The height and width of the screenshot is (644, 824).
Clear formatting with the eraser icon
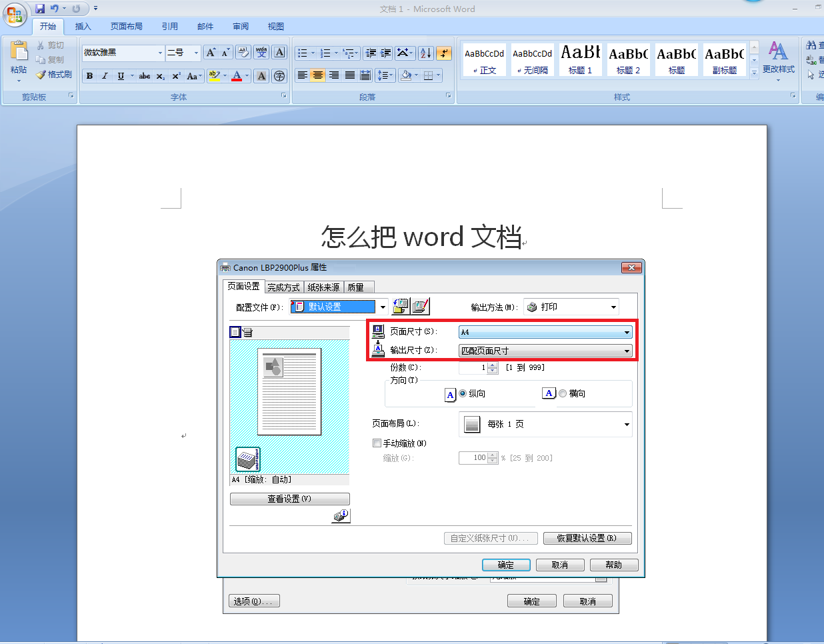(x=243, y=53)
